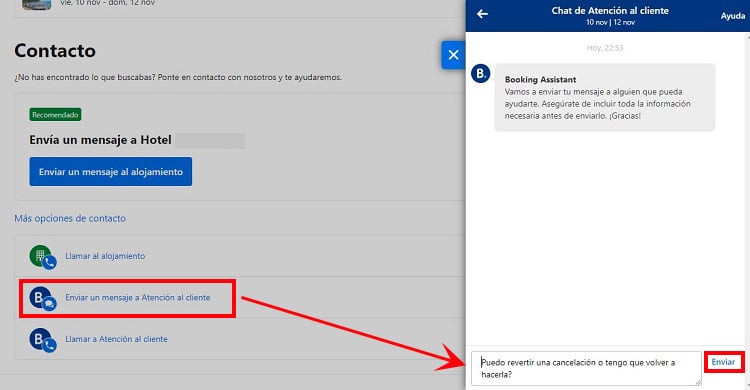750x390 pixels.
Task: Click the chat header date 10 nov | 12 nov
Action: point(610,22)
